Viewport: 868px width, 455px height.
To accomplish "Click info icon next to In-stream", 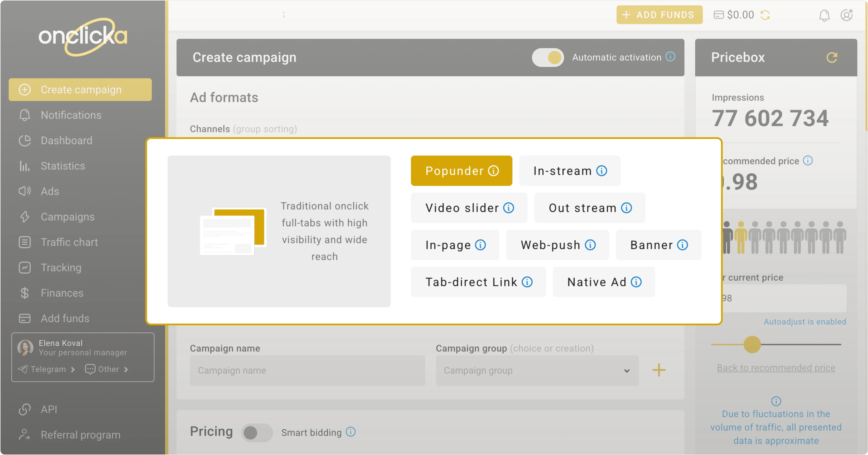I will pos(601,171).
